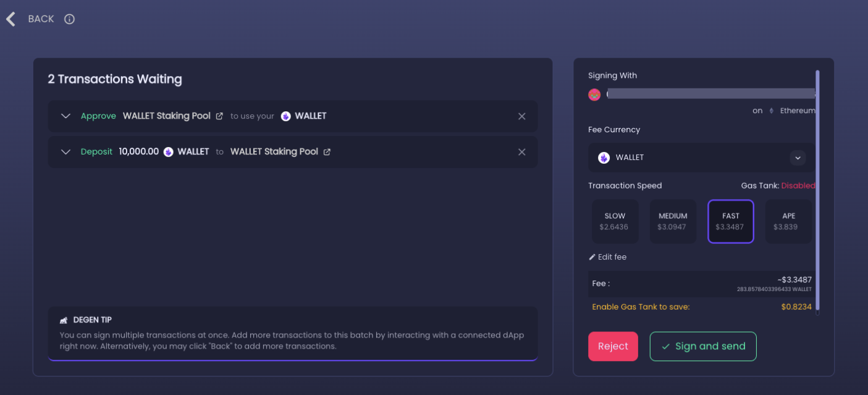868x395 pixels.
Task: Click the pencil Edit fee icon
Action: [x=592, y=257]
